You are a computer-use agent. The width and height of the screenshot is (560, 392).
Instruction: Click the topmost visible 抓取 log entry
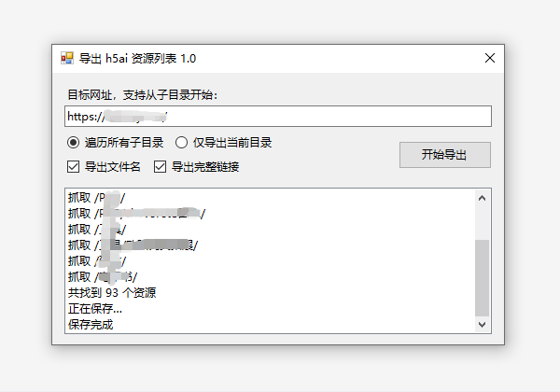(x=93, y=197)
